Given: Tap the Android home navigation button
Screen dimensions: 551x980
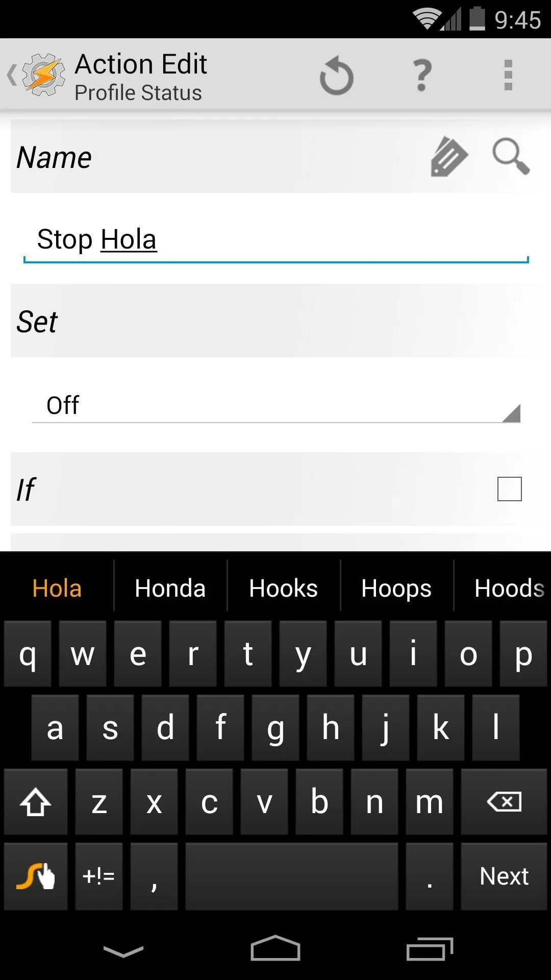Looking at the screenshot, I should (x=275, y=948).
